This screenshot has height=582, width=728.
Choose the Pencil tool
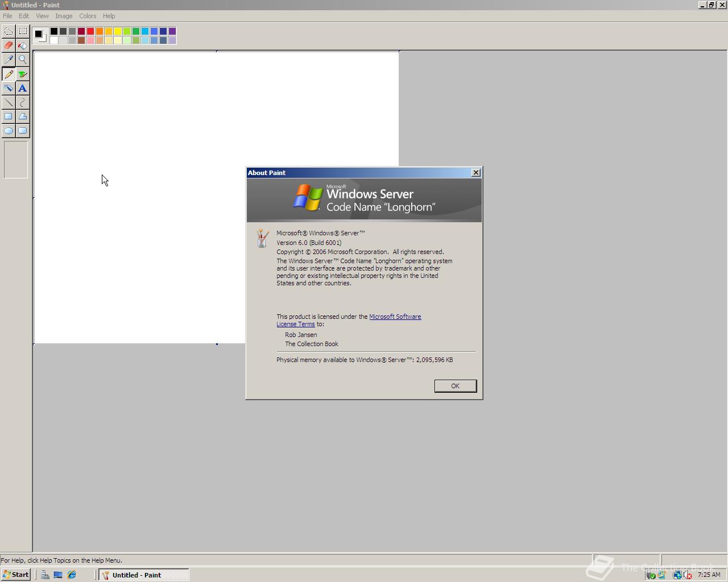coord(9,74)
